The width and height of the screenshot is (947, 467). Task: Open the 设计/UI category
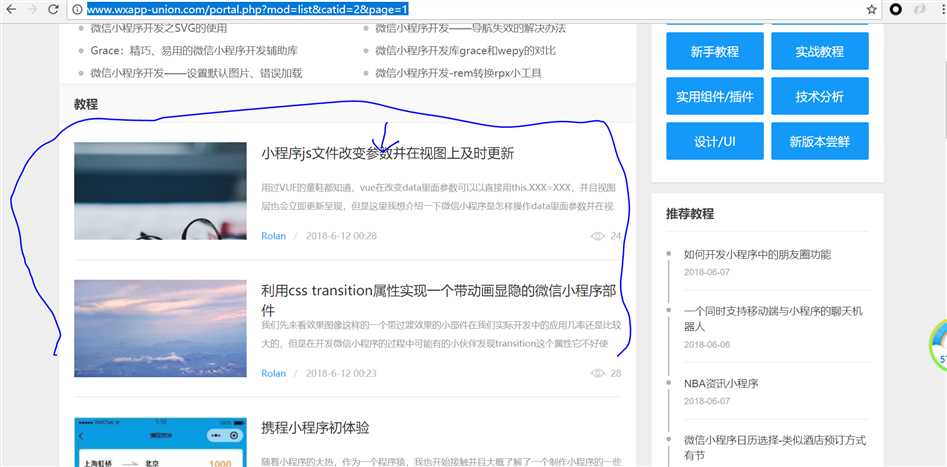point(714,142)
